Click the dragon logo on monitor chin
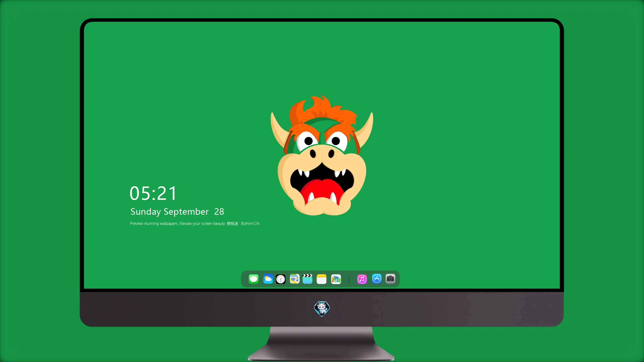The width and height of the screenshot is (644, 362). pos(322,309)
